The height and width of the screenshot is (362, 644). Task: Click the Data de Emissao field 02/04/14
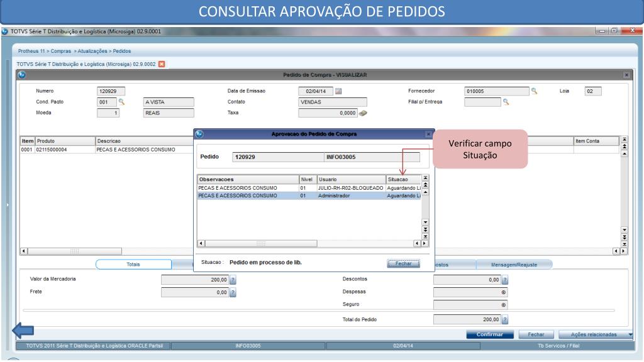point(316,91)
